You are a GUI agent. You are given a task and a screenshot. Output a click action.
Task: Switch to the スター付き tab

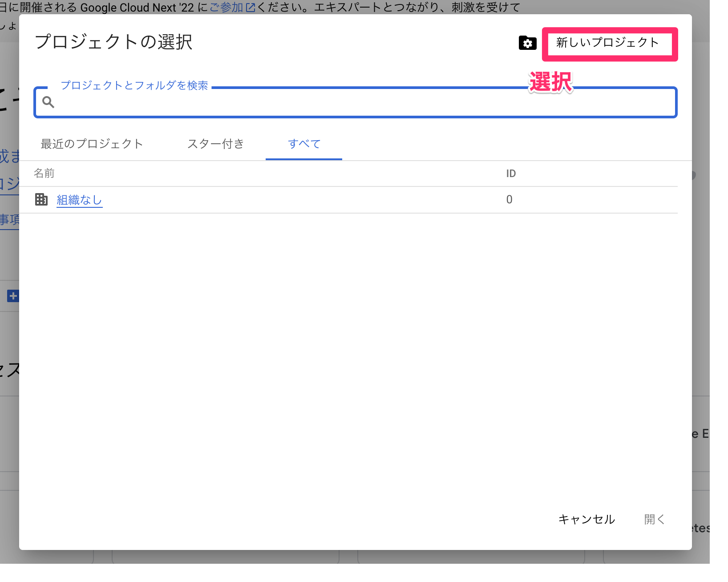coord(215,144)
